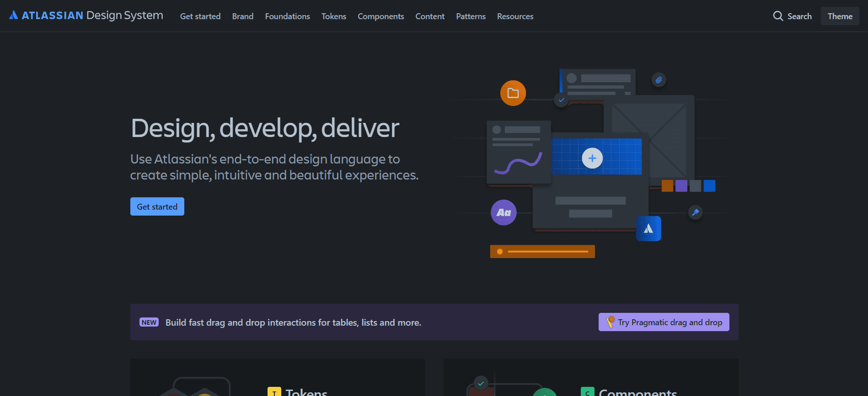Click the blue Atlassian logo tile in illustration
Viewport: 868px width, 396px height.
pos(648,228)
